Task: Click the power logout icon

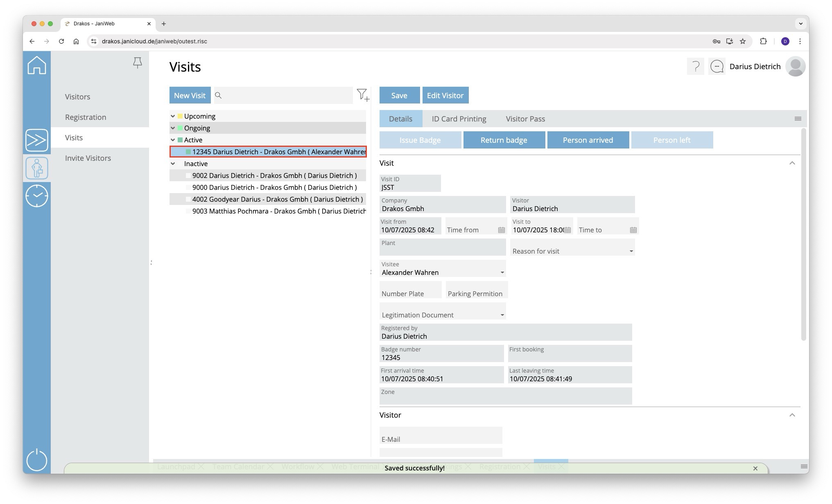Action: (37, 460)
